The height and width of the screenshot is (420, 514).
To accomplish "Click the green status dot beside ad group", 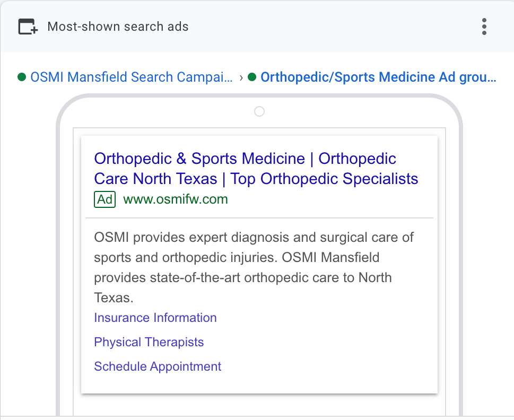I will point(252,77).
